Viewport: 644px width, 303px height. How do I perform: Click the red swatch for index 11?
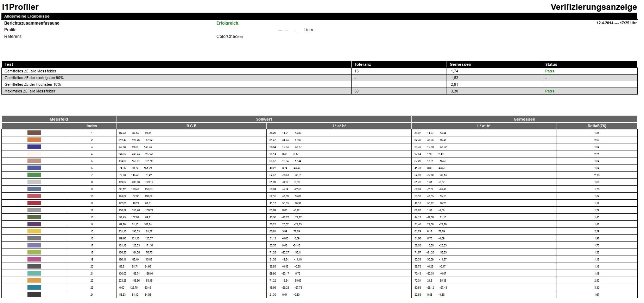point(34,203)
